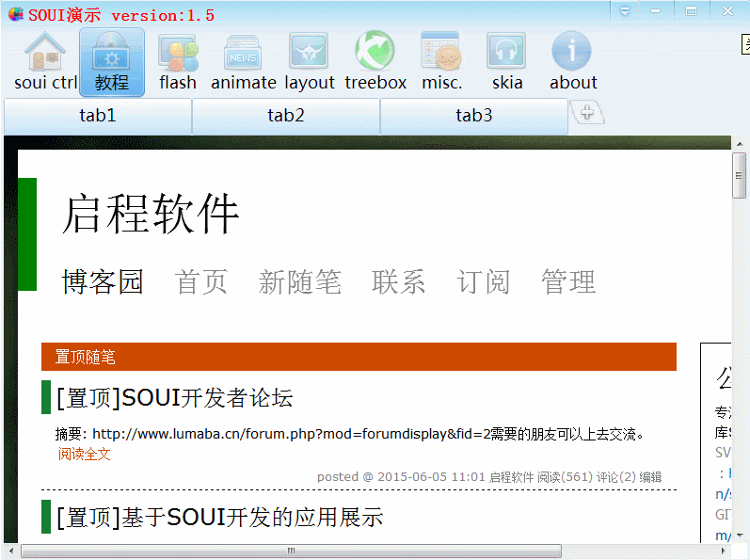
Task: Open the 联系 navigation link
Action: [x=398, y=281]
